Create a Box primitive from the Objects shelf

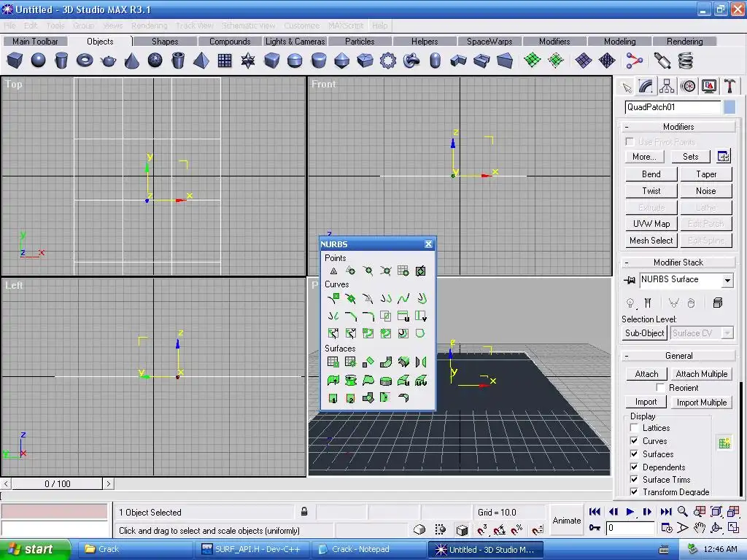15,61
